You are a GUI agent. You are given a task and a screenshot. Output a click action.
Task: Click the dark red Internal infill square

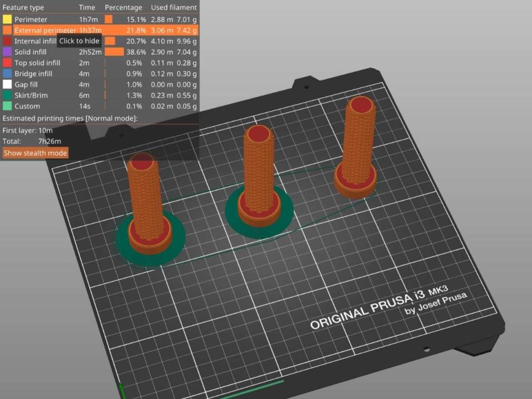tap(6, 40)
